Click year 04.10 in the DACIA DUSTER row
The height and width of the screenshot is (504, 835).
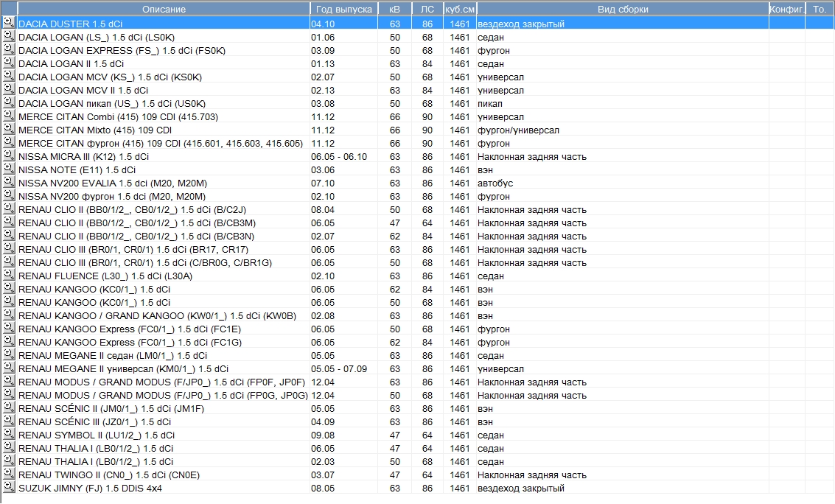(323, 24)
